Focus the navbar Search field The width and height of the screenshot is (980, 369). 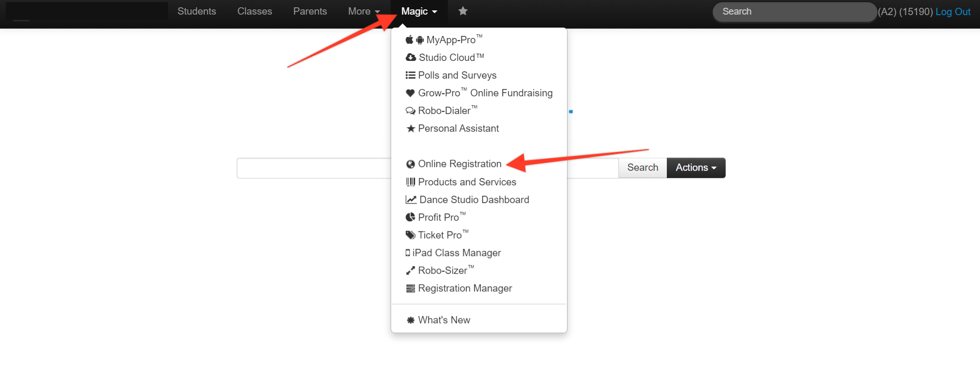coord(794,12)
